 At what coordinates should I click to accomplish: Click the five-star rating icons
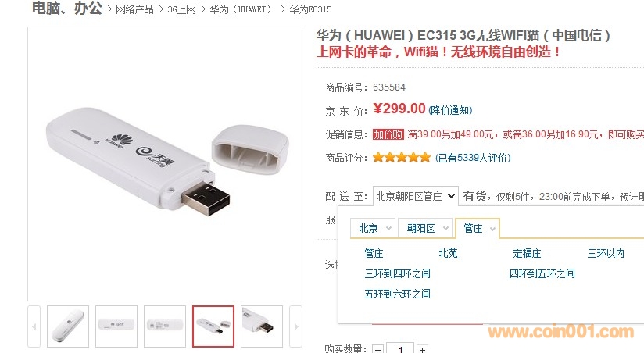point(402,157)
